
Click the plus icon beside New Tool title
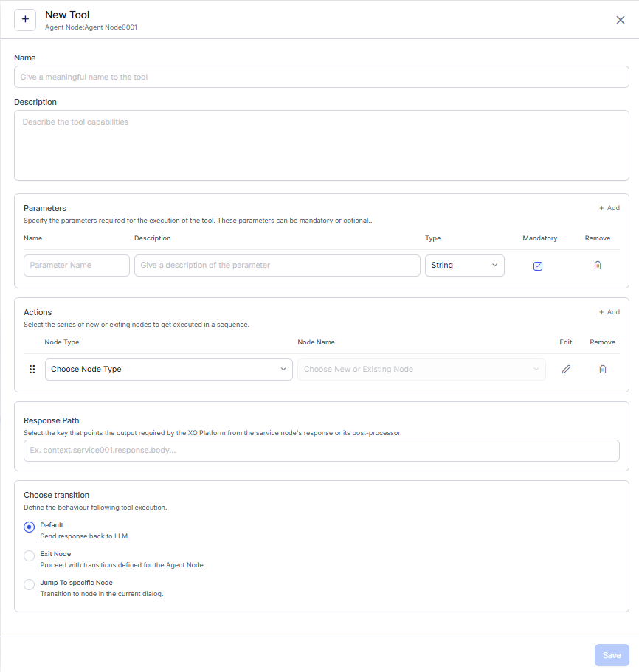pos(25,20)
